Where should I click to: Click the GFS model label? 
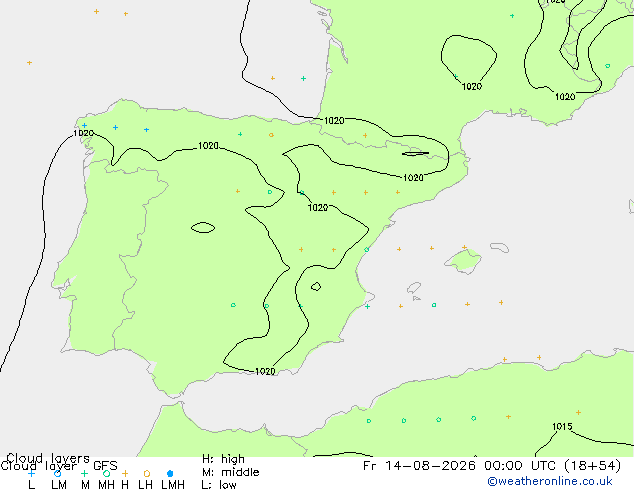[x=105, y=466]
